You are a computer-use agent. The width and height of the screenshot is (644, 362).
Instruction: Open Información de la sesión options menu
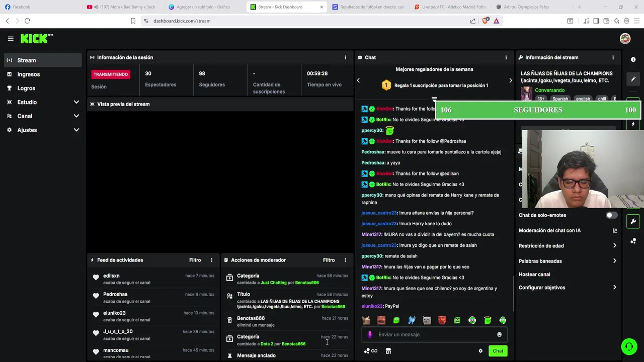point(345,57)
